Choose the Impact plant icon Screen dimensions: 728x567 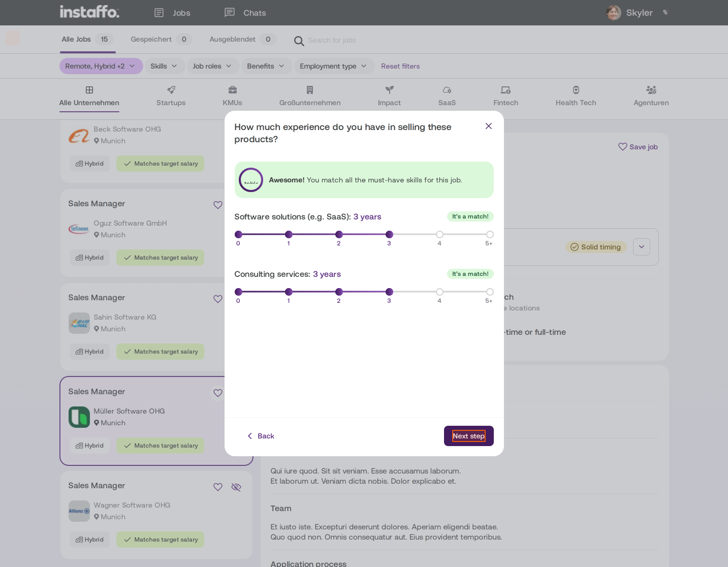tap(390, 90)
